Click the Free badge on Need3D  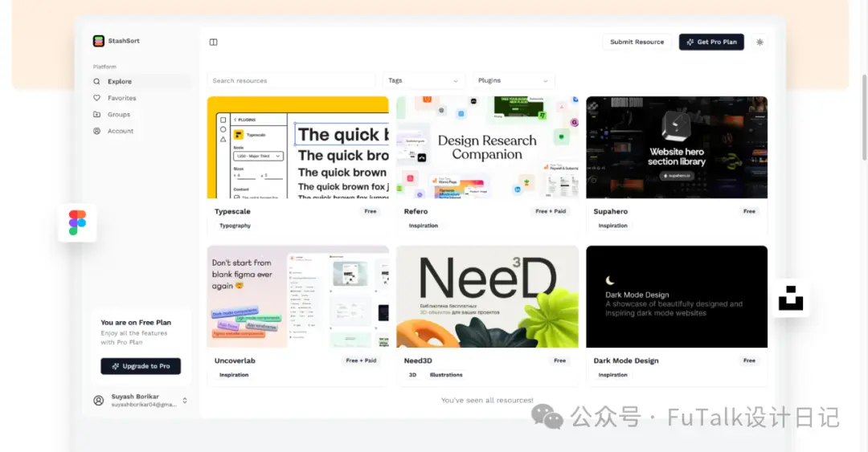(x=559, y=360)
